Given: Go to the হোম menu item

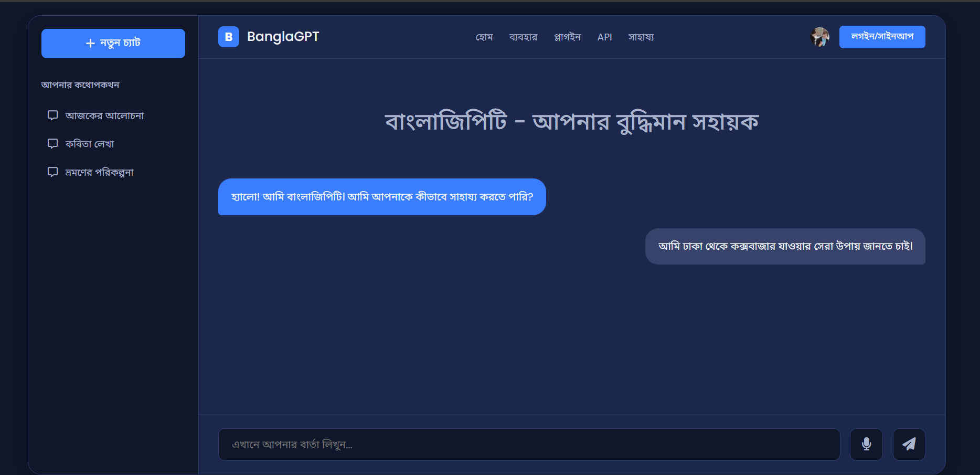Looking at the screenshot, I should [484, 37].
